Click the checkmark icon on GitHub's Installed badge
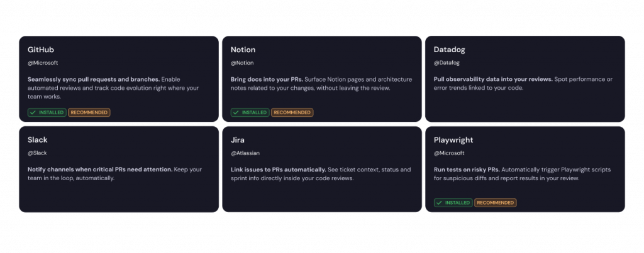 pyautogui.click(x=32, y=112)
